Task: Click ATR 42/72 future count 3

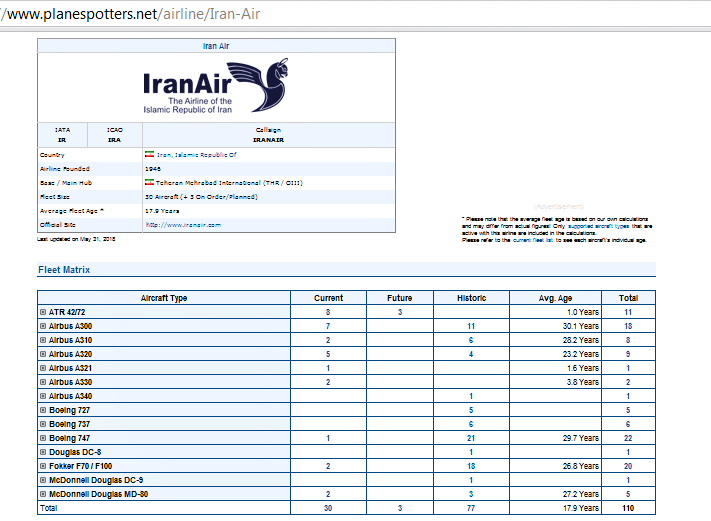Action: pos(400,312)
